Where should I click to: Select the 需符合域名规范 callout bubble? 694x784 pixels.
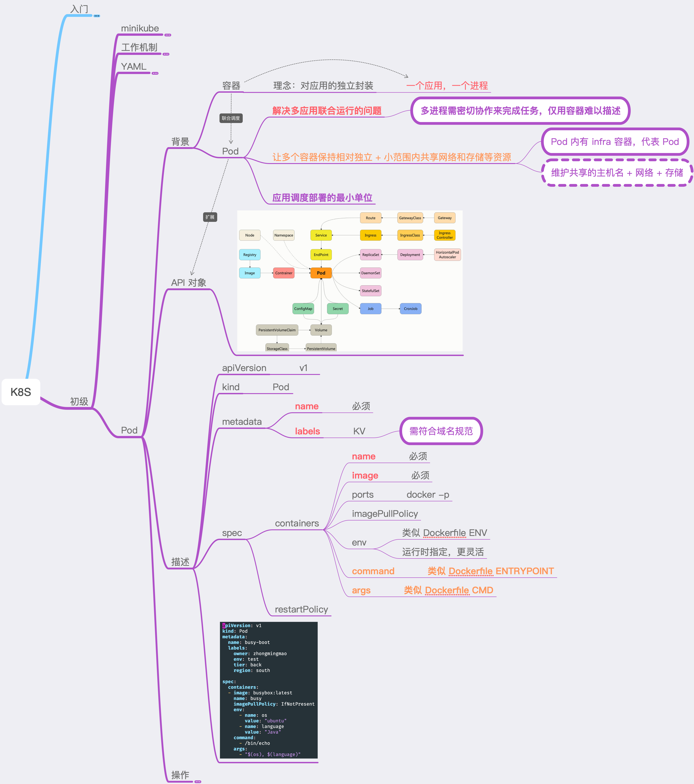point(441,431)
